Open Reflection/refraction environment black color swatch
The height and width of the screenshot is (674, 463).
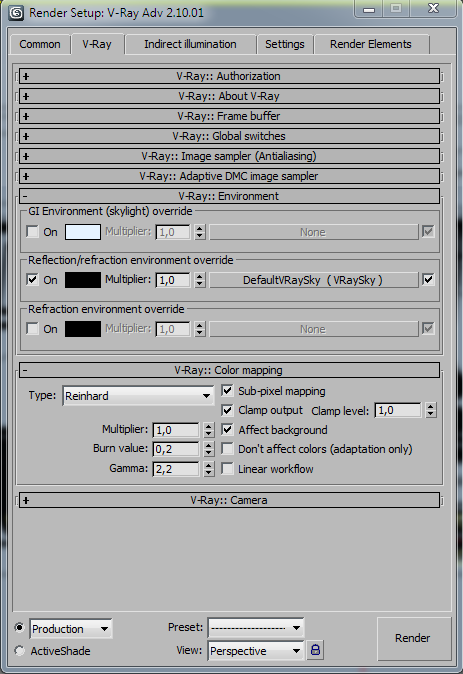(83, 280)
